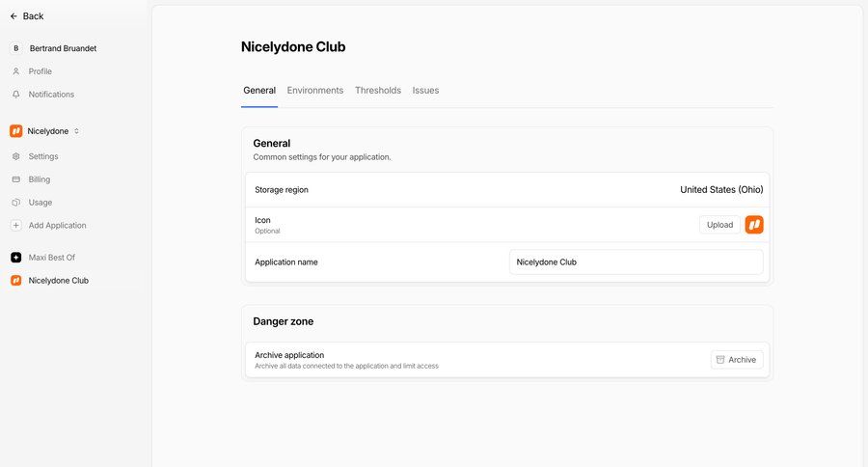Open the Issues tab

425,91
